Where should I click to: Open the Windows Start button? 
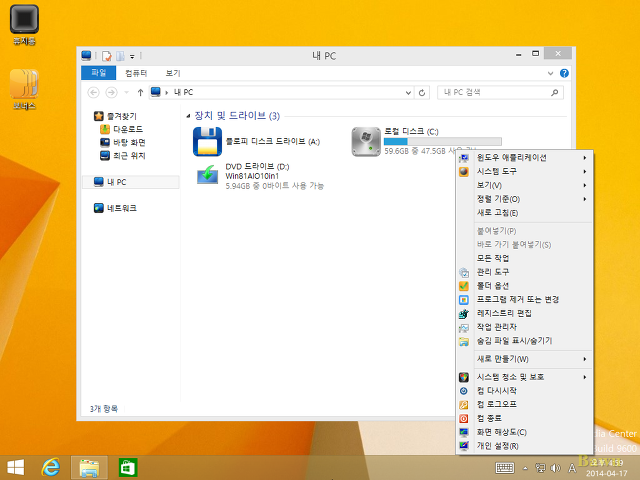point(16,467)
